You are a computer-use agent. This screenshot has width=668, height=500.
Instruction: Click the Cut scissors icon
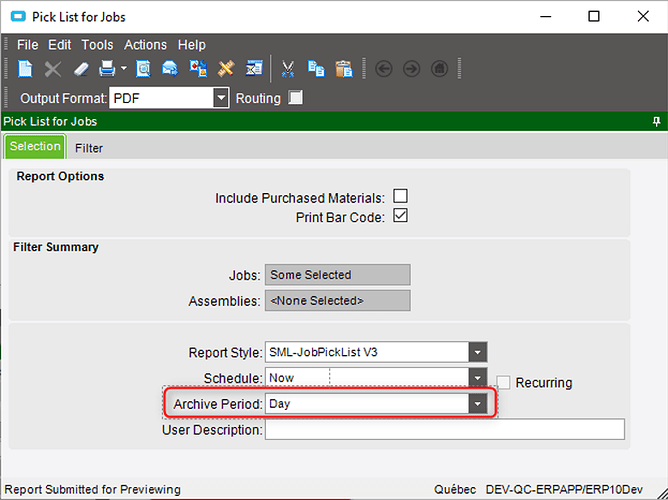(x=288, y=69)
